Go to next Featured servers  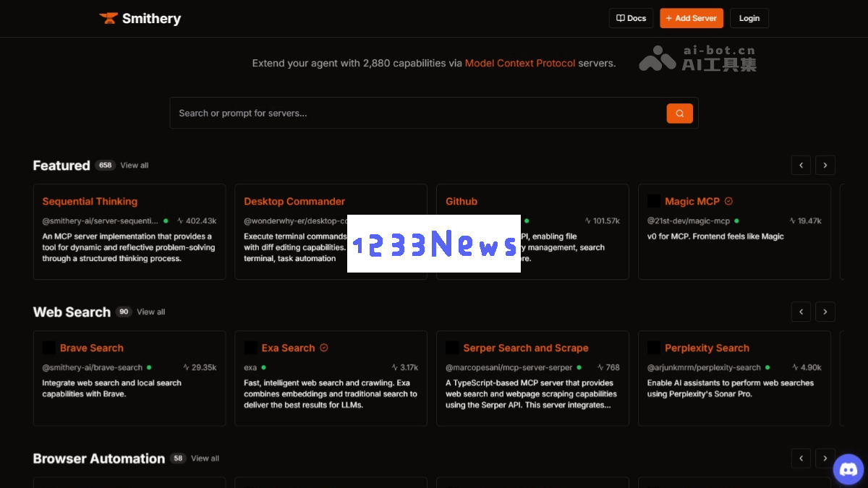[x=825, y=166]
